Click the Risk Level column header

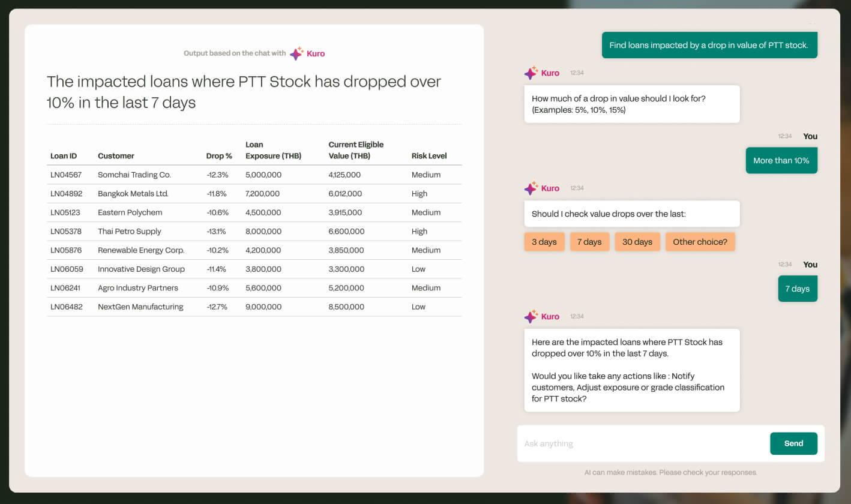[x=429, y=156]
